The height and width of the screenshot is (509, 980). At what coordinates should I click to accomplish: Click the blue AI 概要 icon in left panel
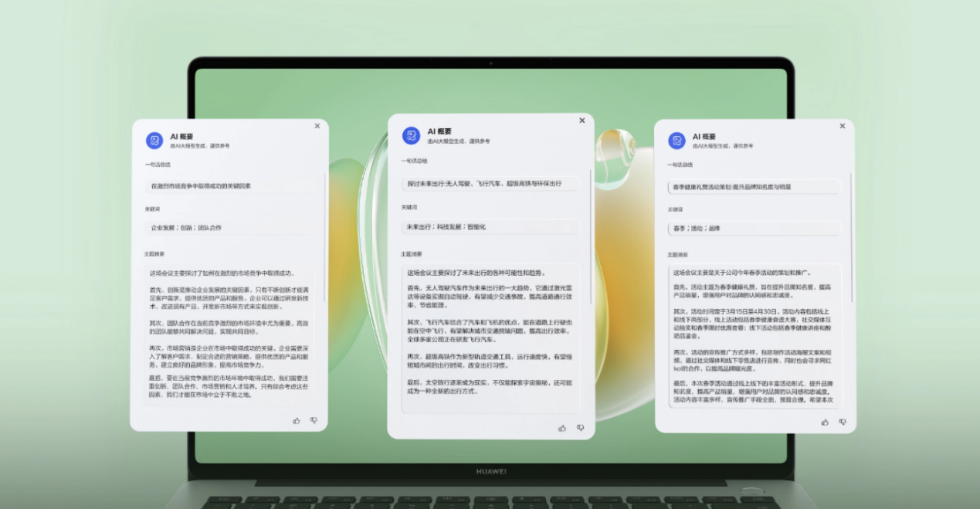pyautogui.click(x=154, y=140)
